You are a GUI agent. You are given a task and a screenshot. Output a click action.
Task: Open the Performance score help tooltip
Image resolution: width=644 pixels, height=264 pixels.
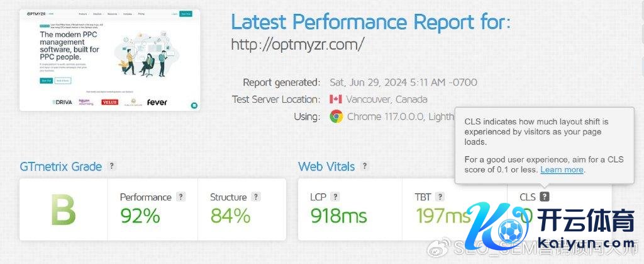tap(181, 197)
